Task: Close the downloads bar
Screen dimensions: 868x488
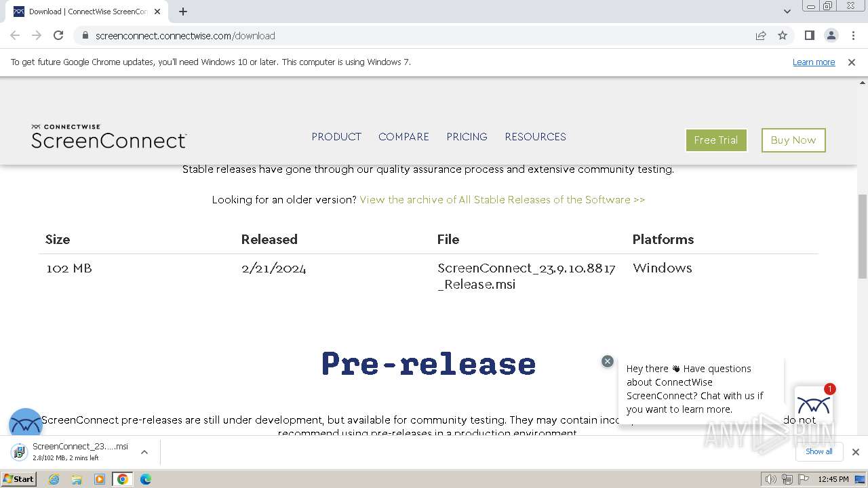Action: (856, 452)
